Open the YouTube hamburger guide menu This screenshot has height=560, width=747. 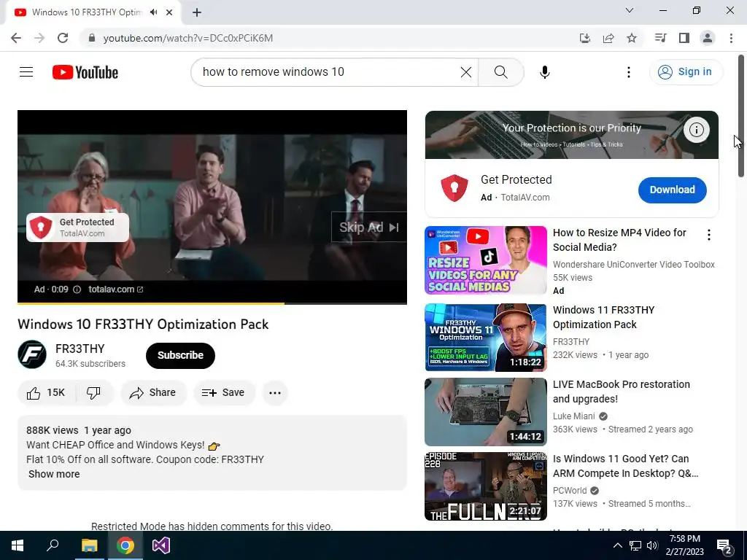(x=26, y=72)
